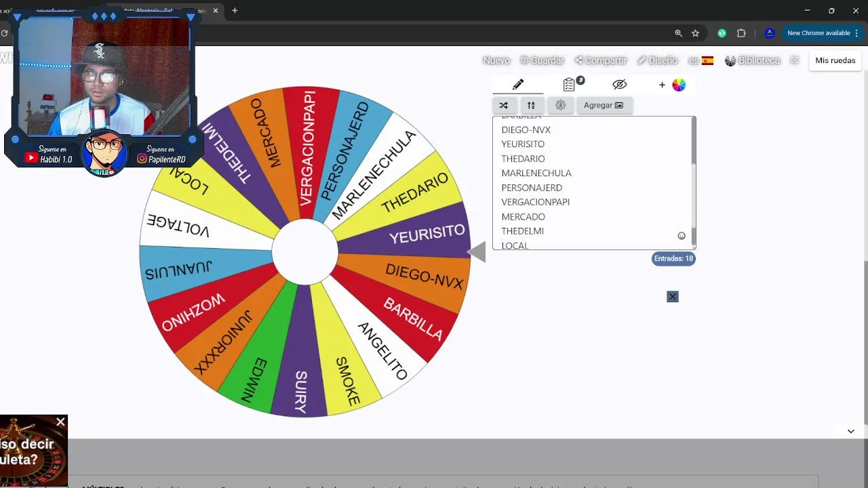
Task: Click the green extension icon
Action: [722, 33]
